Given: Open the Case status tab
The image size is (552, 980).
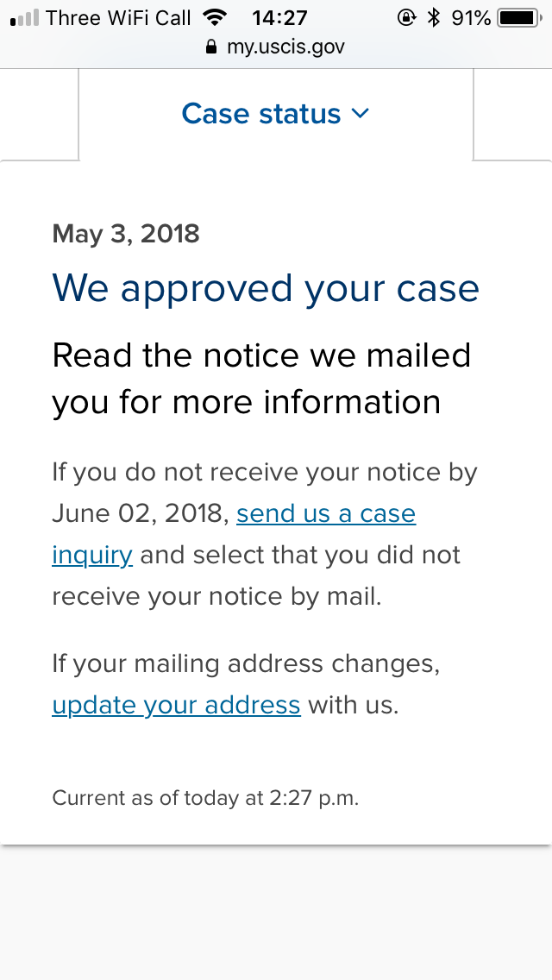Looking at the screenshot, I should click(276, 115).
